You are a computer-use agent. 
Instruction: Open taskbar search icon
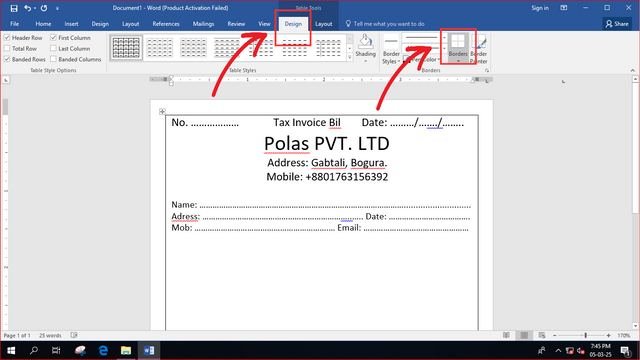(34, 351)
